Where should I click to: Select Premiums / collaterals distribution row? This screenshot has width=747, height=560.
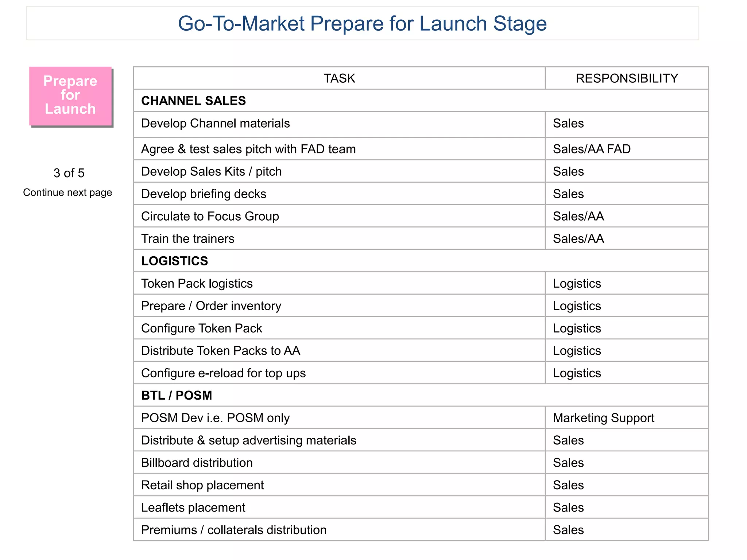[421, 530]
